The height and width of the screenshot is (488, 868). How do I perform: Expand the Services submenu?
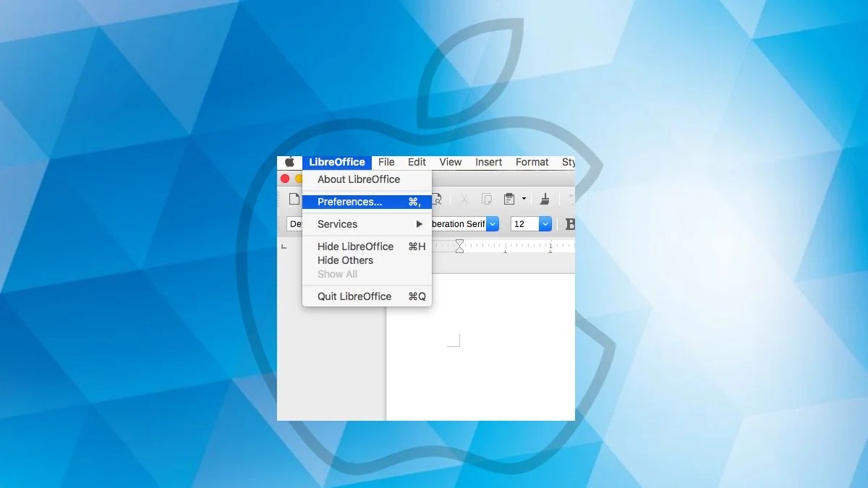pyautogui.click(x=418, y=224)
